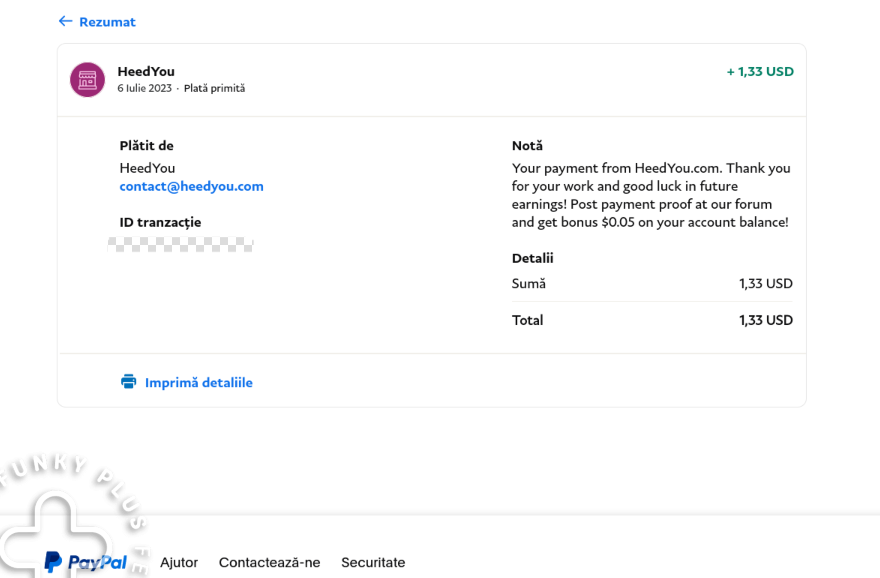Click Imprimă detaliile to print details
880x578 pixels.
click(x=199, y=383)
